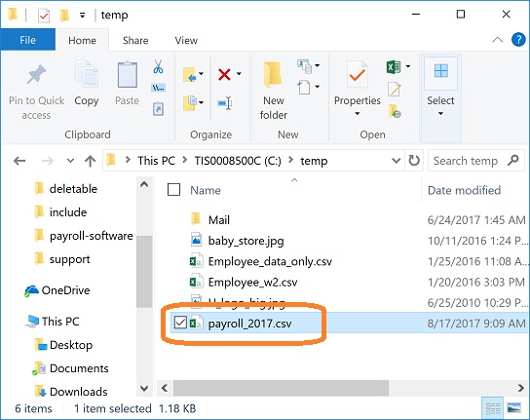This screenshot has height=420, width=530.
Task: Click the Rename icon in Organize
Action: (224, 102)
